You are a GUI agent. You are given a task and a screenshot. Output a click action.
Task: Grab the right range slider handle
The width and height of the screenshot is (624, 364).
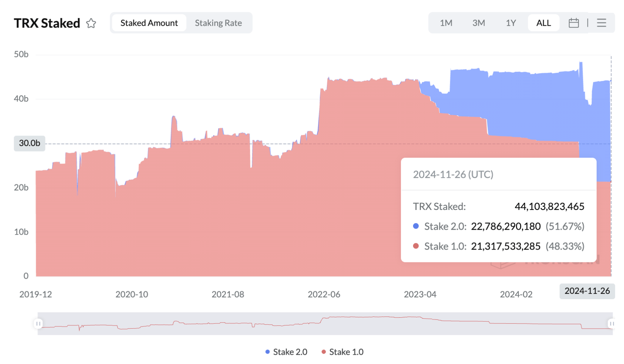point(612,324)
